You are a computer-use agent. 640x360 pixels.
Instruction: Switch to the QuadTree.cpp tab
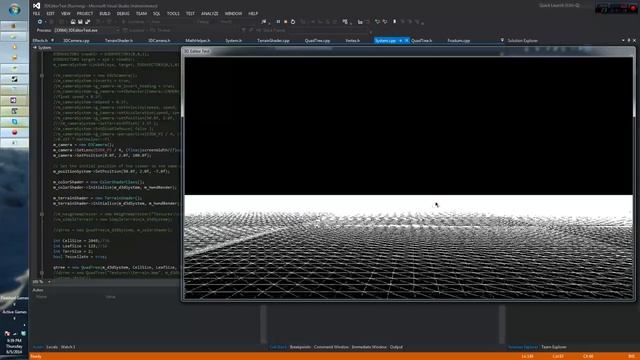[x=317, y=40]
